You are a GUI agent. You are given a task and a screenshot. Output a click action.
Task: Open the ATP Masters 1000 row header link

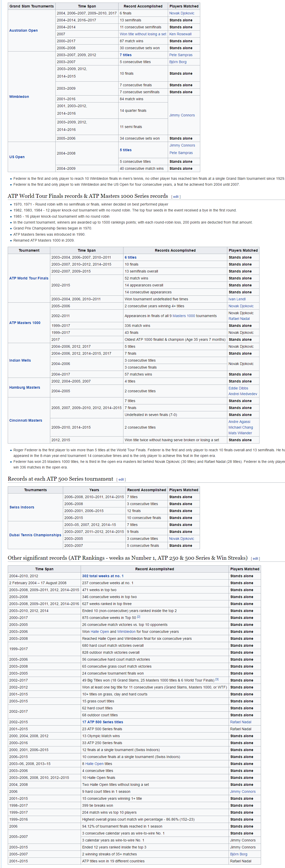[25, 323]
